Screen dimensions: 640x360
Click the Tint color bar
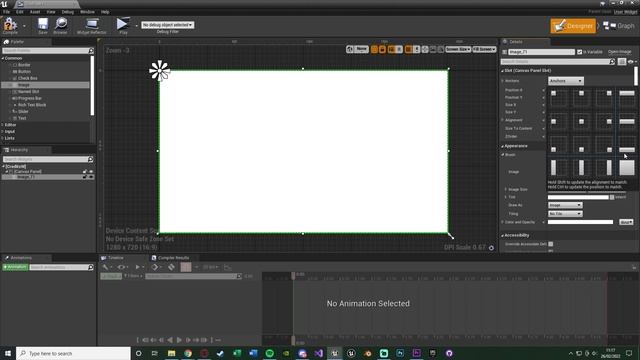pyautogui.click(x=578, y=197)
